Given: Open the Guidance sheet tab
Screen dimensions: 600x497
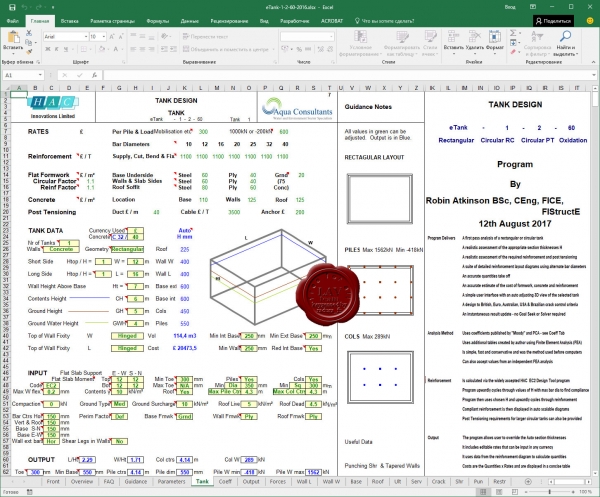Looking at the screenshot, I should point(135,481).
